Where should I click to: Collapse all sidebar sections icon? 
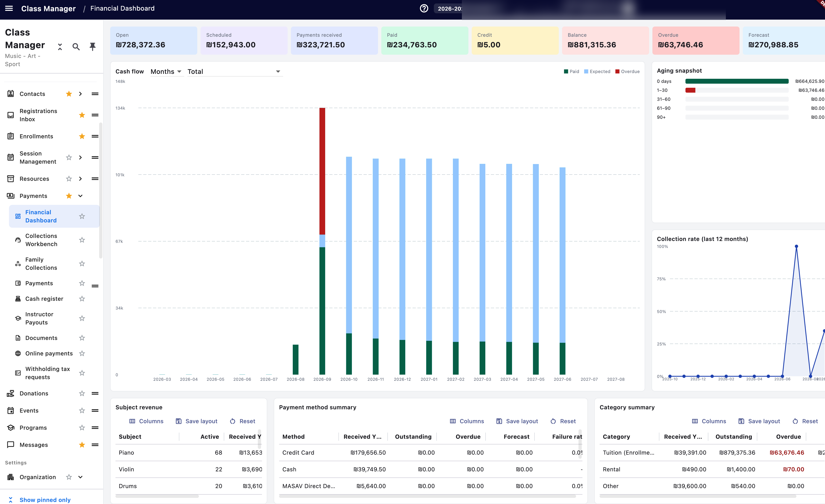(60, 47)
